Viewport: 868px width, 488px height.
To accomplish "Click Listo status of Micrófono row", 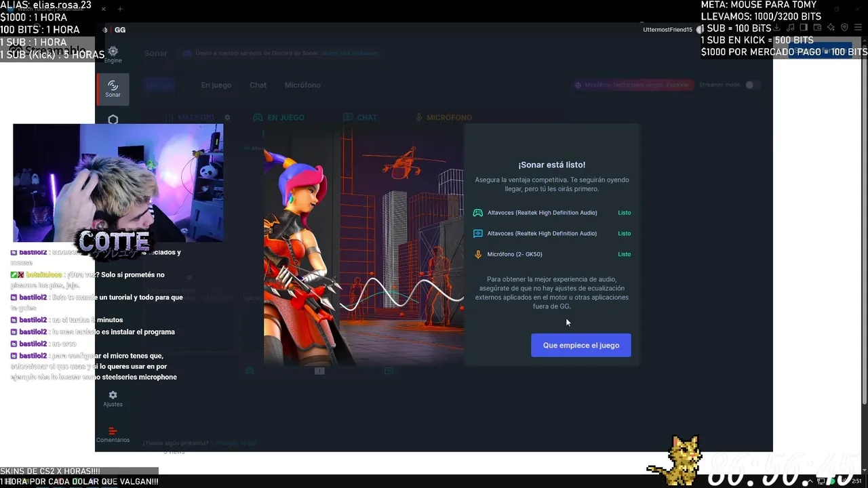I will click(x=624, y=254).
